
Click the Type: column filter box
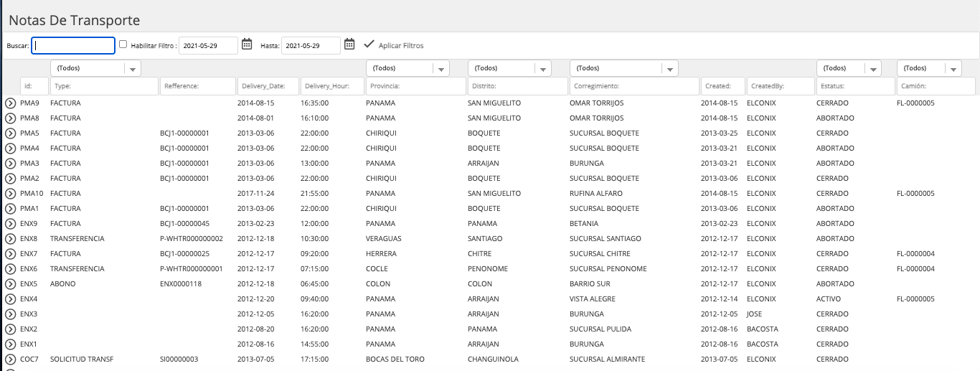[x=104, y=86]
